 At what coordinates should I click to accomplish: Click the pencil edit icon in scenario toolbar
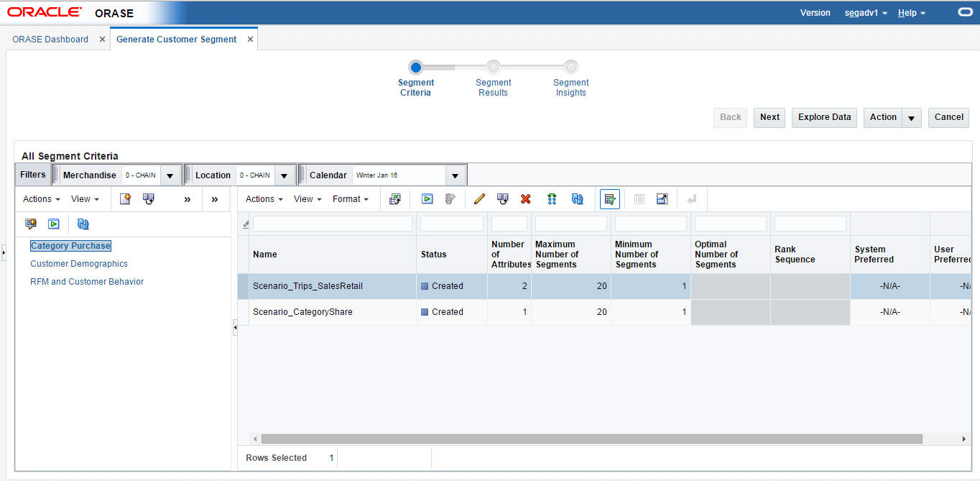pyautogui.click(x=479, y=199)
